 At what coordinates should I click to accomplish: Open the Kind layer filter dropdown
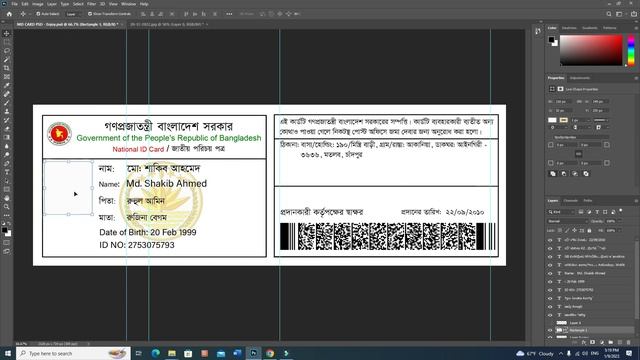click(x=561, y=212)
